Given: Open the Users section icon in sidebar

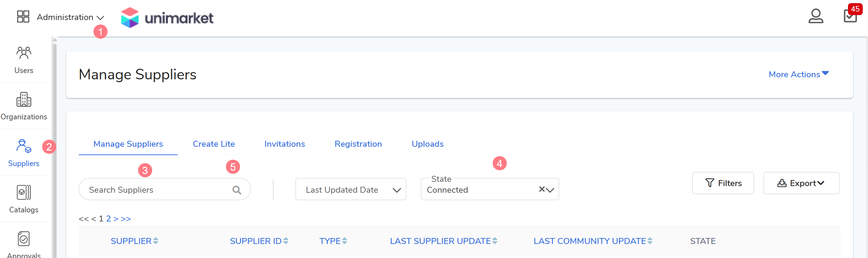Looking at the screenshot, I should pyautogui.click(x=24, y=53).
